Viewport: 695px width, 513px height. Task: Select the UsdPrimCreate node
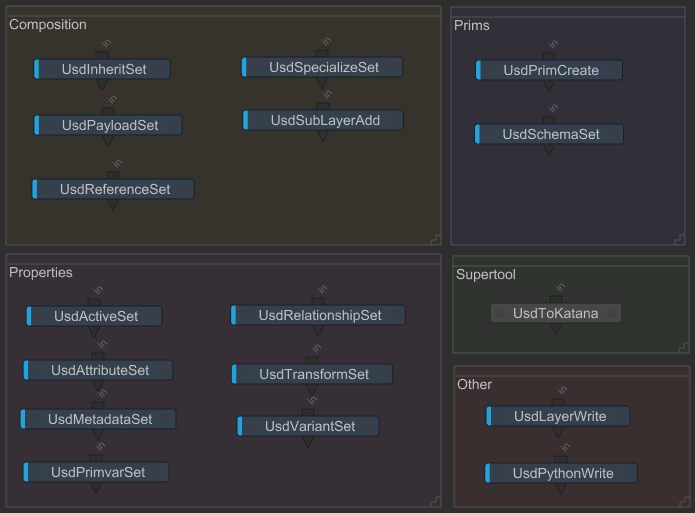pyautogui.click(x=550, y=70)
